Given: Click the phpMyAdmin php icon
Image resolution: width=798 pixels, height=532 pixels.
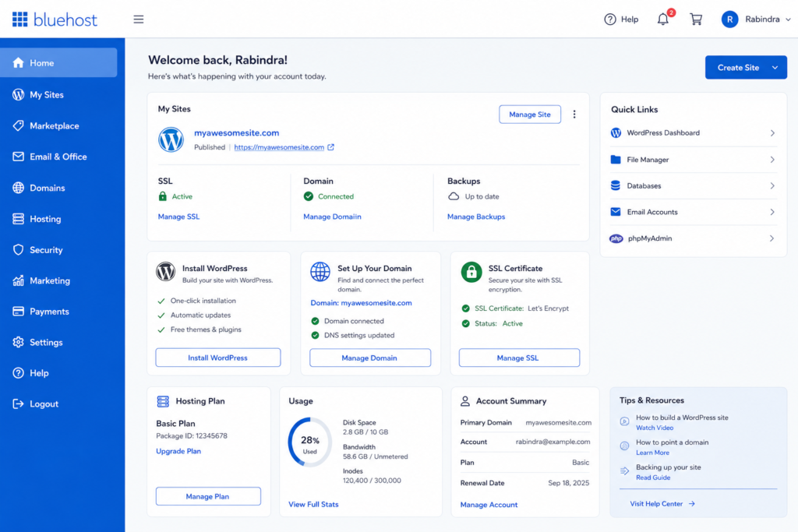Looking at the screenshot, I should (616, 238).
